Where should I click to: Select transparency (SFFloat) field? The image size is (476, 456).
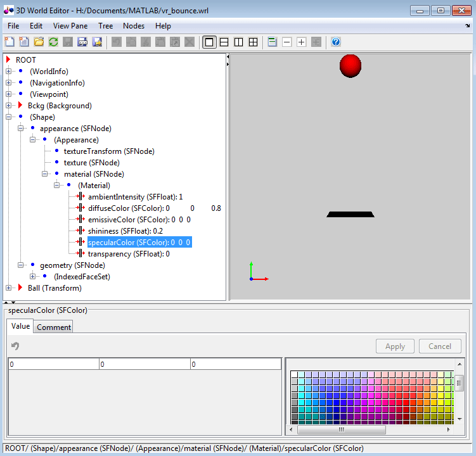[x=129, y=254]
